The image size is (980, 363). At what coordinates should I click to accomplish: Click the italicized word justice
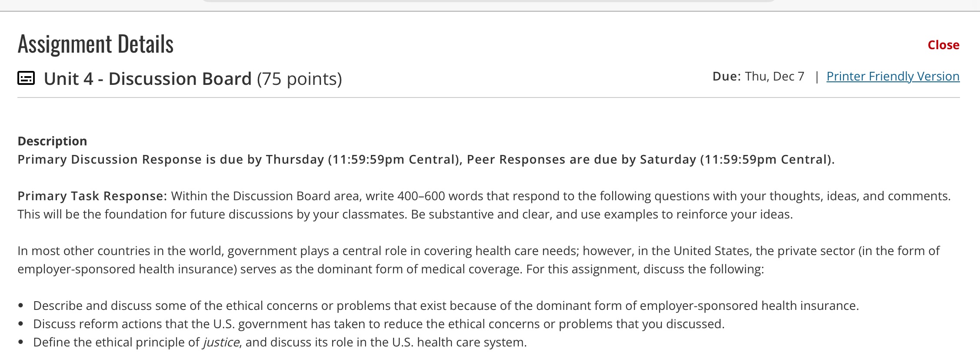tap(221, 342)
